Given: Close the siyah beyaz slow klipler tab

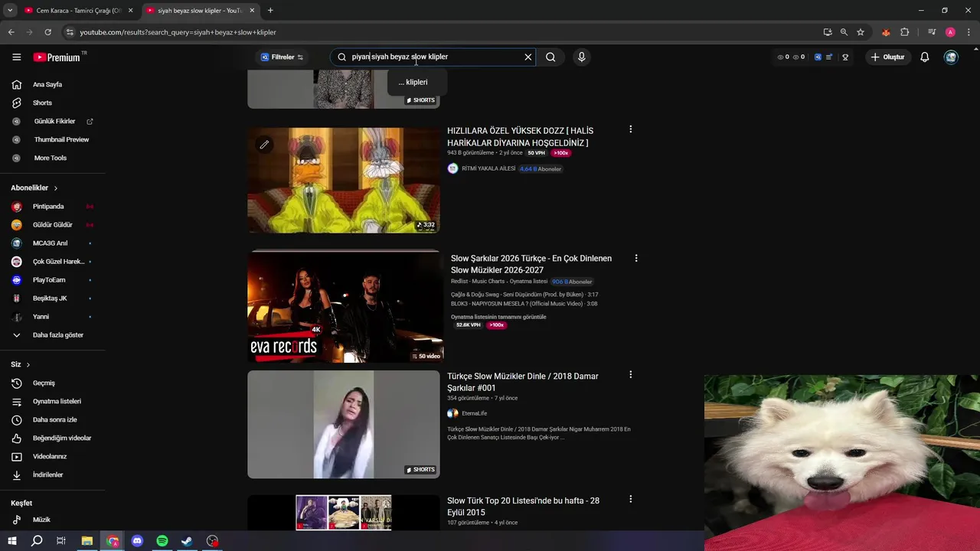Looking at the screenshot, I should [x=253, y=11].
